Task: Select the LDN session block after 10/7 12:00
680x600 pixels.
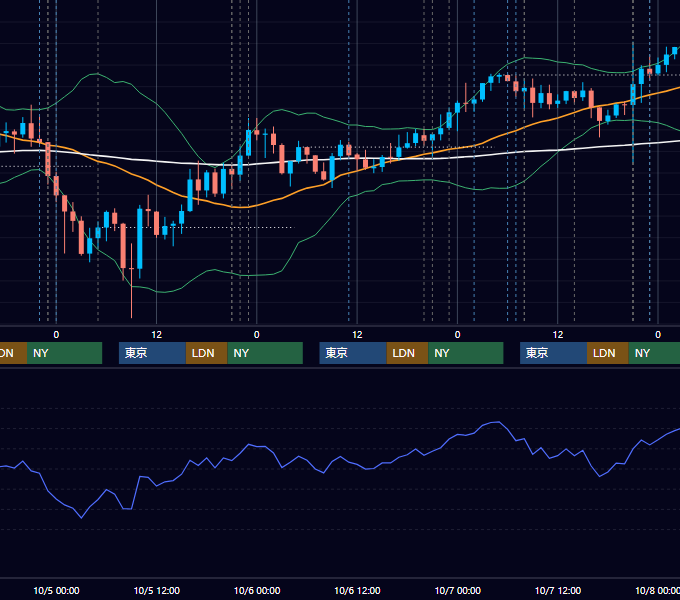Action: click(x=608, y=353)
